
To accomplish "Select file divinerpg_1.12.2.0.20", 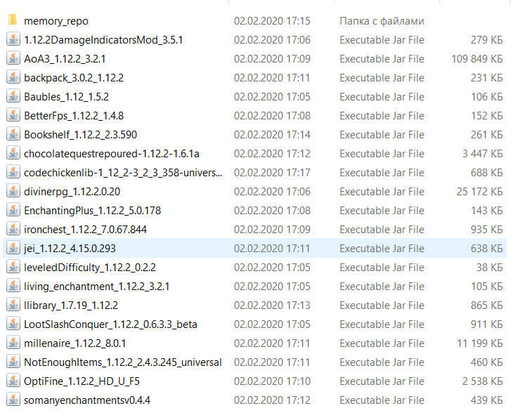I will point(72,192).
